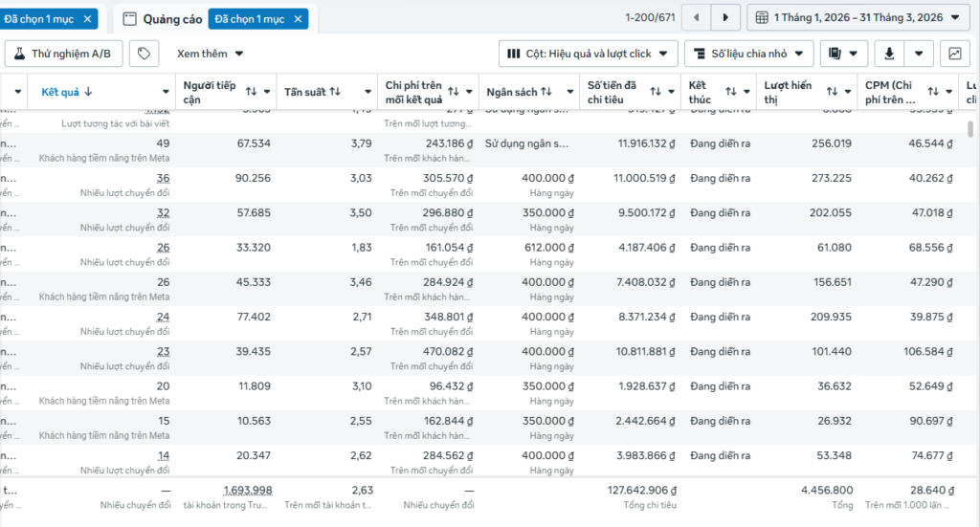Viewport: 980px width, 527px height.
Task: Go to the next page of results
Action: click(726, 17)
